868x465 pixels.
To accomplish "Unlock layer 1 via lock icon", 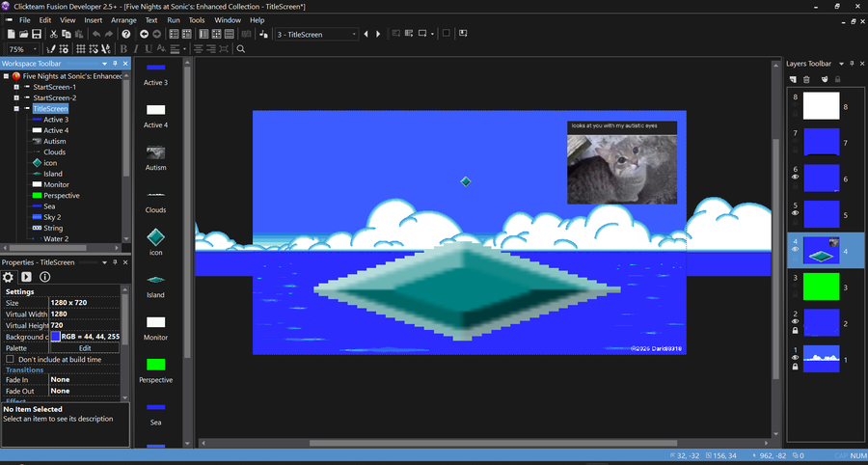I will [x=796, y=367].
